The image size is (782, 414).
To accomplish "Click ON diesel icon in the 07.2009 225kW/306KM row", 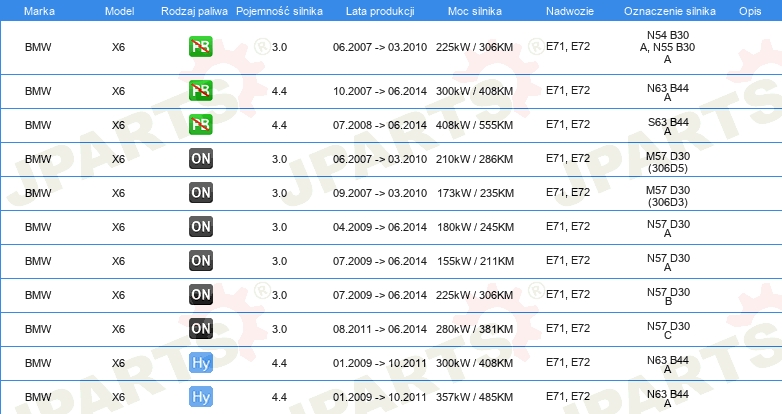I will click(200, 294).
